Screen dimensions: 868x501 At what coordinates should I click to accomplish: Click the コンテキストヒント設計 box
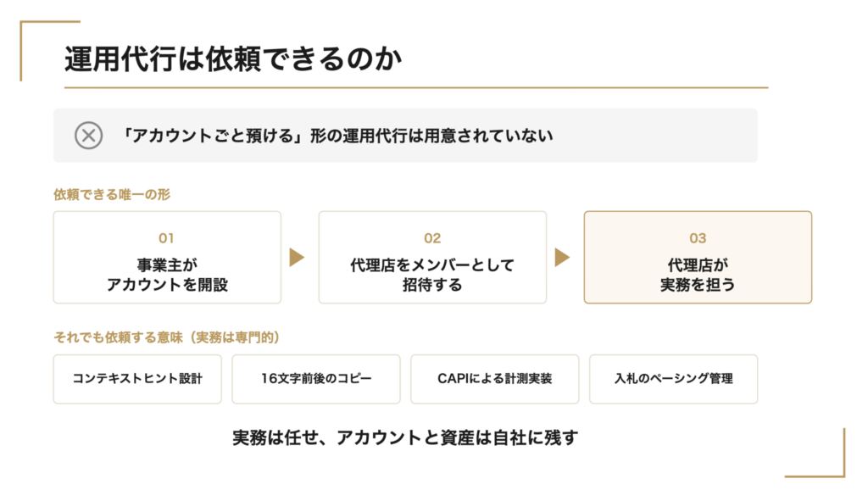coord(137,379)
